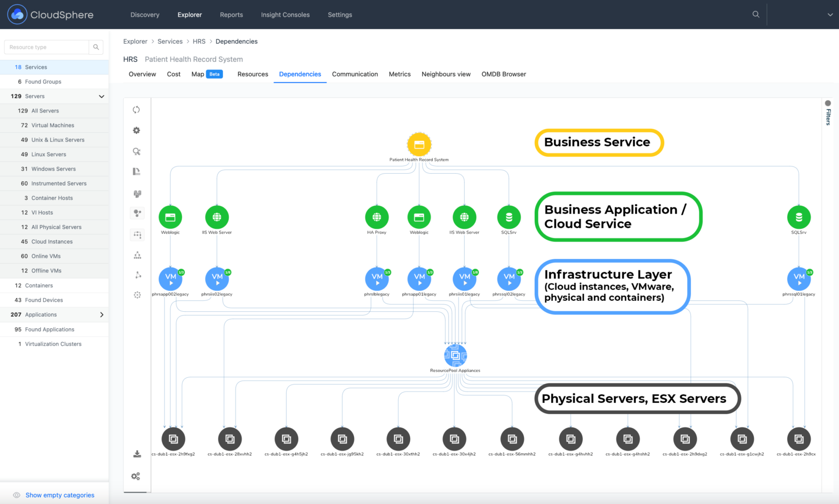The height and width of the screenshot is (504, 839).
Task: Collapse the Servers category list
Action: pyautogui.click(x=101, y=96)
